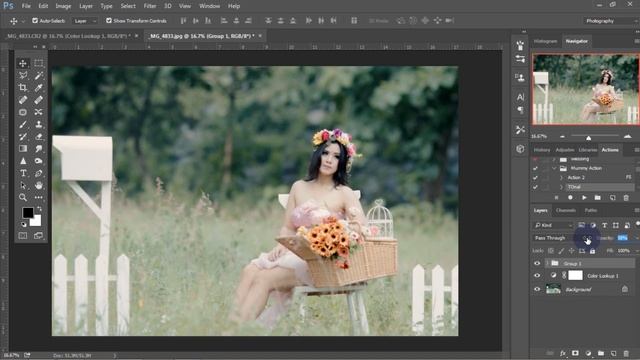Image resolution: width=640 pixels, height=360 pixels.
Task: Delete action with Actions trash icon
Action: pos(626,198)
